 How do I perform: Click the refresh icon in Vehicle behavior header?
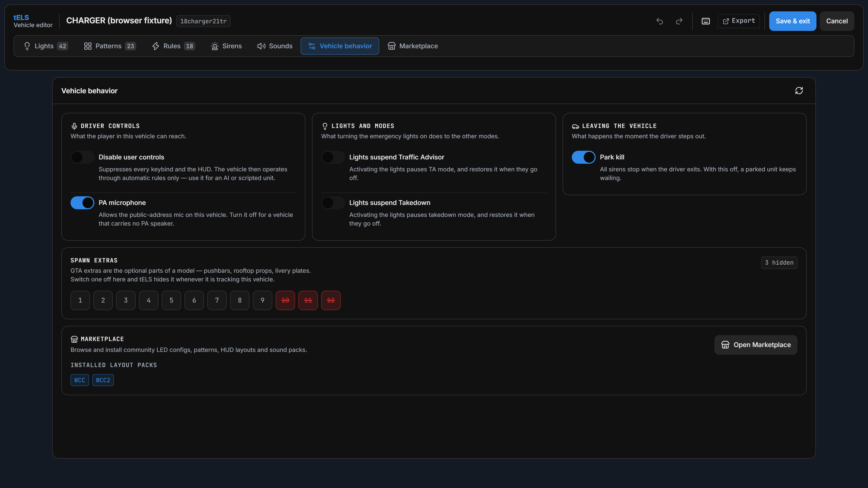[x=799, y=91]
